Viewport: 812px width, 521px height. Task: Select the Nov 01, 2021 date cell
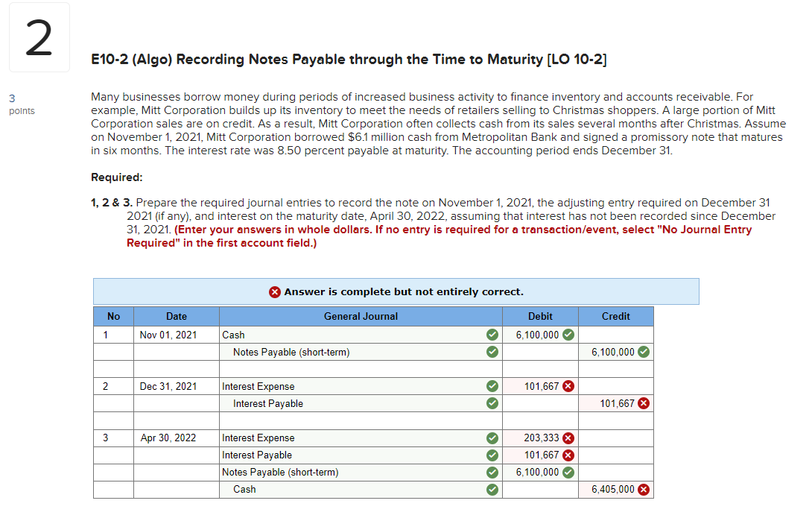tap(176, 335)
